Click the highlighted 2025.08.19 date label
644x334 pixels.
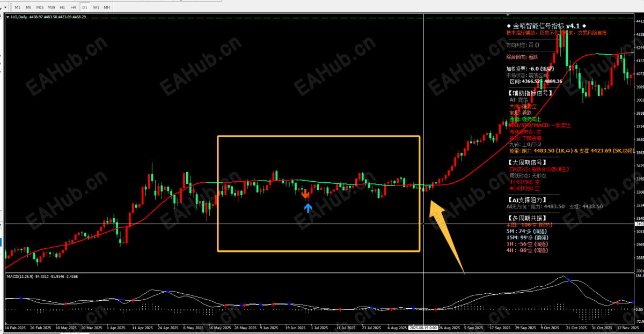[425, 326]
